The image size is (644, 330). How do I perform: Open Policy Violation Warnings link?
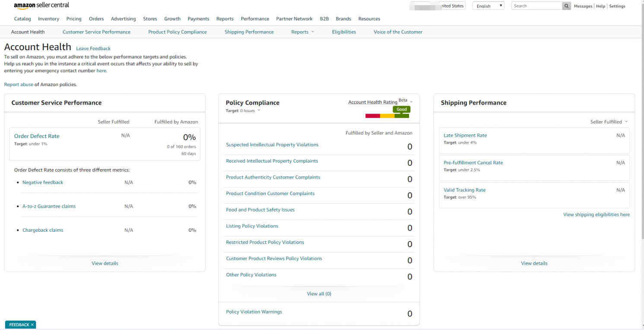(254, 312)
